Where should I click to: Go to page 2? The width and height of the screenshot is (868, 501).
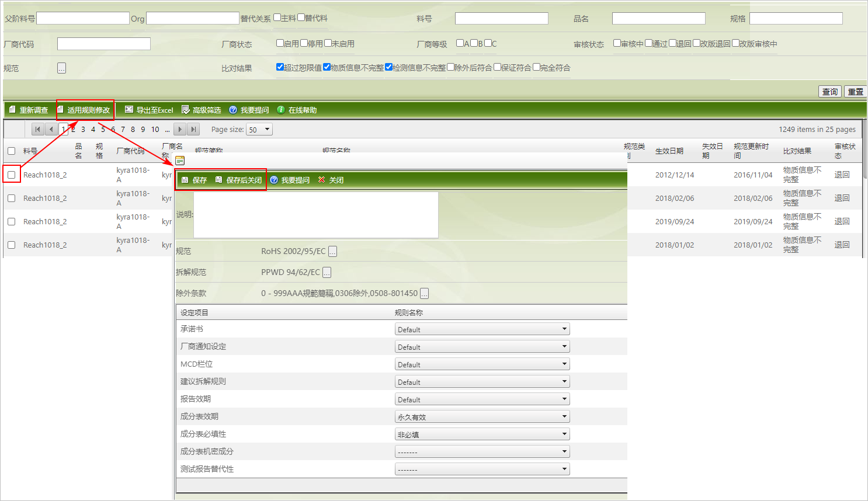(73, 130)
